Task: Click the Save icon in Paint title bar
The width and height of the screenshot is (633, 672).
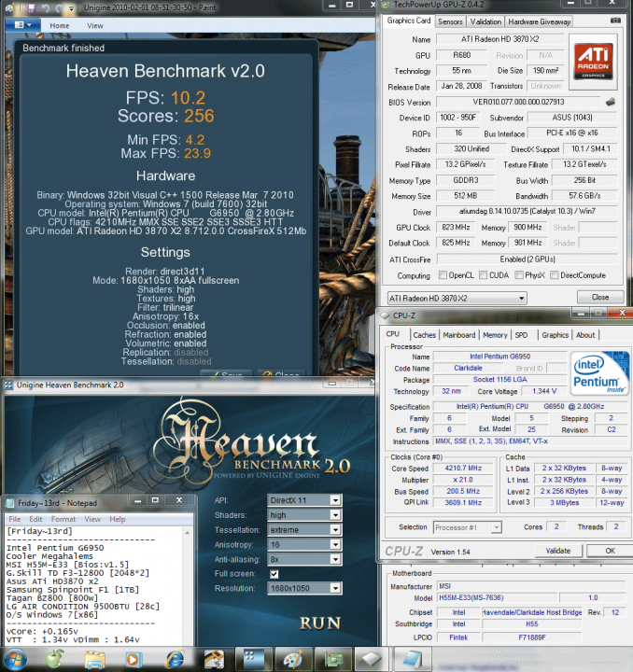Action: [31, 7]
